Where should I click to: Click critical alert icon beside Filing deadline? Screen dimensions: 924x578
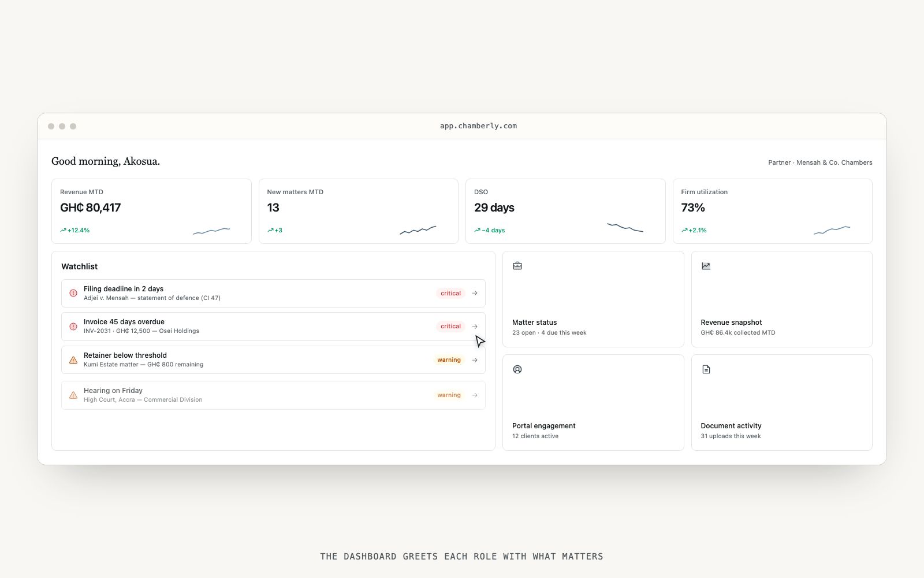(73, 293)
